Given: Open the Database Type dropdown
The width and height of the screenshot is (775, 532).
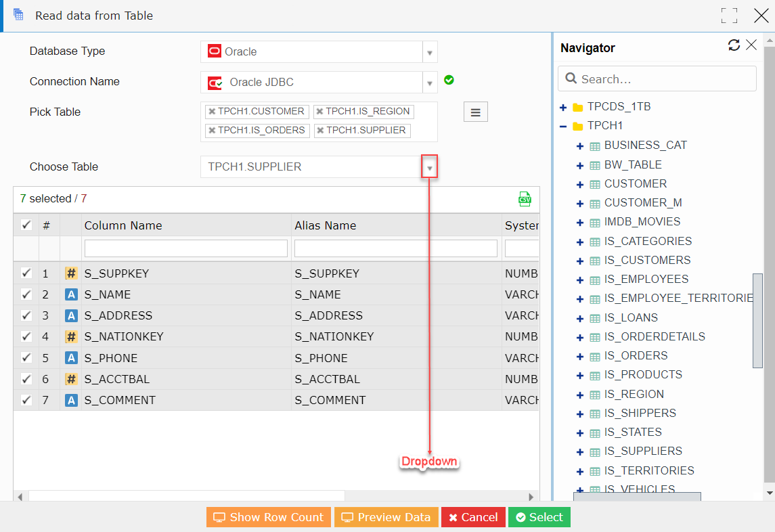Looking at the screenshot, I should (430, 51).
